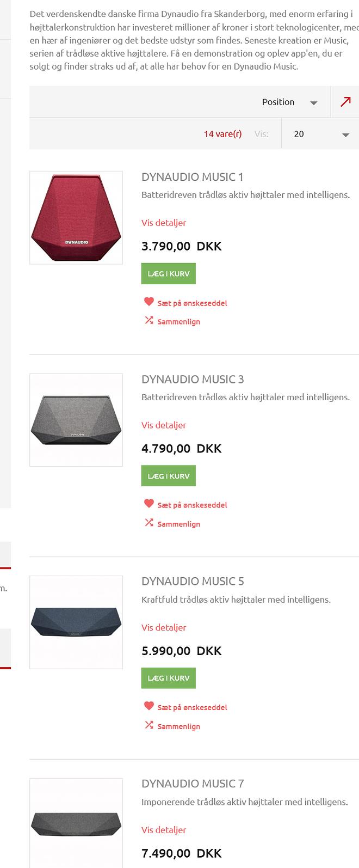Open Vis detaljer for Dynaudio Music 1
Viewport: 359px width, 868px height.
(164, 223)
